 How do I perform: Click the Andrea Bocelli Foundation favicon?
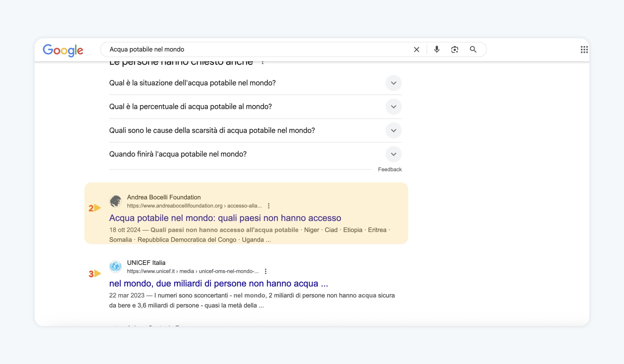(115, 201)
